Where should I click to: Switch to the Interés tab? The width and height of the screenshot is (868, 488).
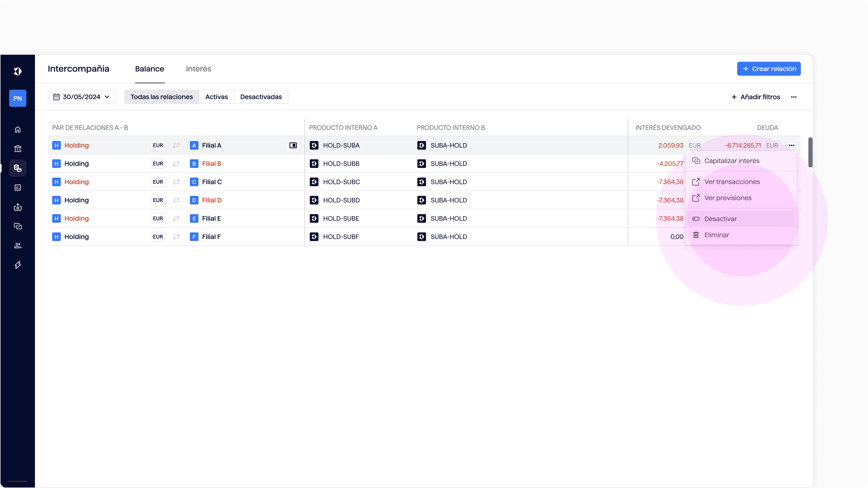coord(198,69)
